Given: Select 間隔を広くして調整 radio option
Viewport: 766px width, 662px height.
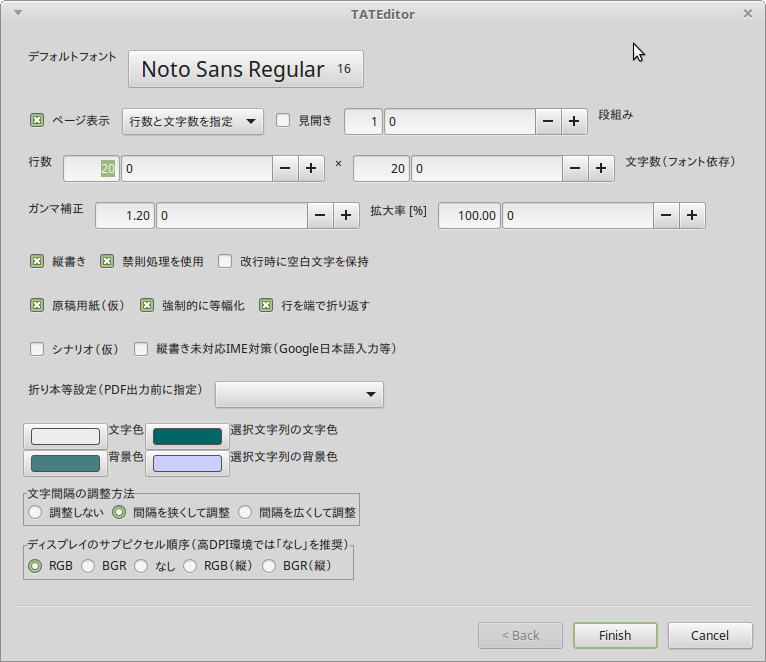Looking at the screenshot, I should 244,513.
